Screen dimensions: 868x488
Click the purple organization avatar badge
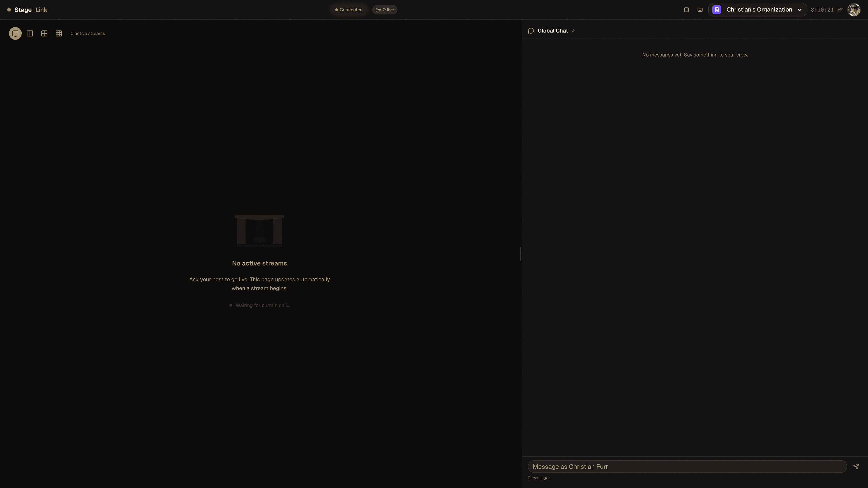coord(716,9)
